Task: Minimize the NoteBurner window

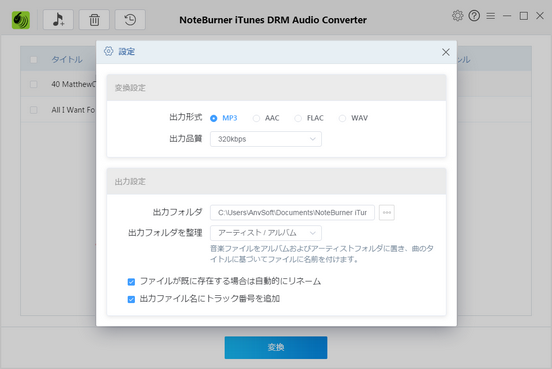Action: pos(507,16)
